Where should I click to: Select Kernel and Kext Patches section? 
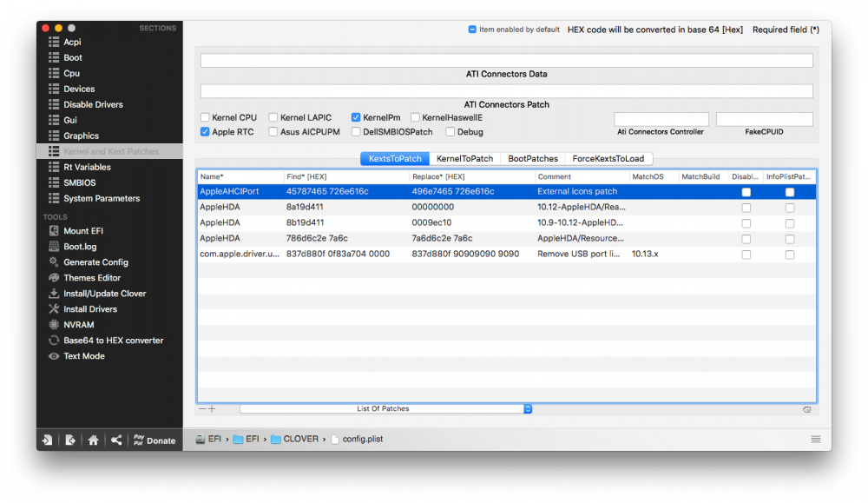pos(109,151)
